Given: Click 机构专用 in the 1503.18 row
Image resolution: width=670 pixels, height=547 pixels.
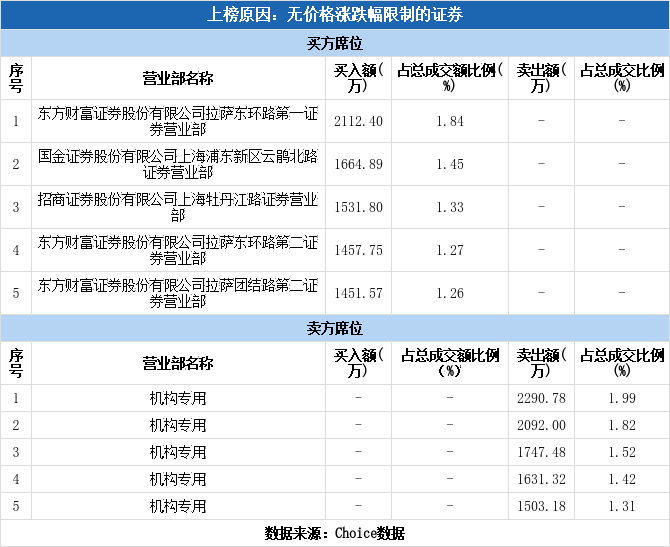Looking at the screenshot, I should (x=178, y=506).
